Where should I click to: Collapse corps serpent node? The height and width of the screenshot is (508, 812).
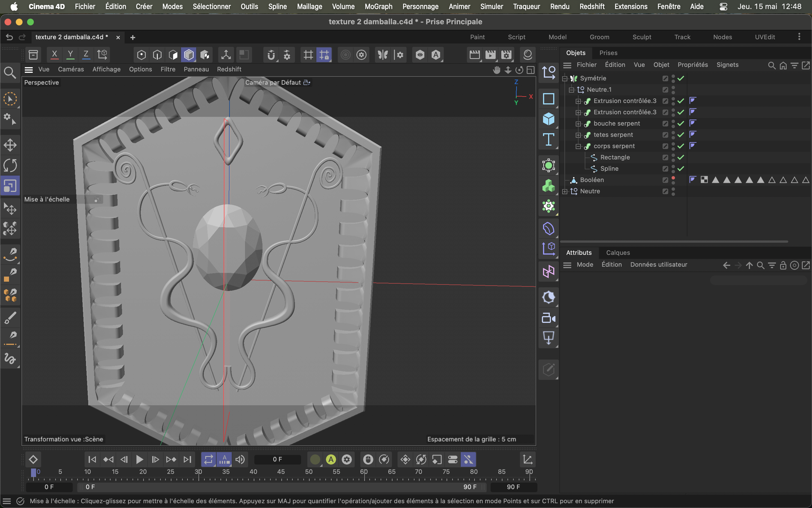579,146
